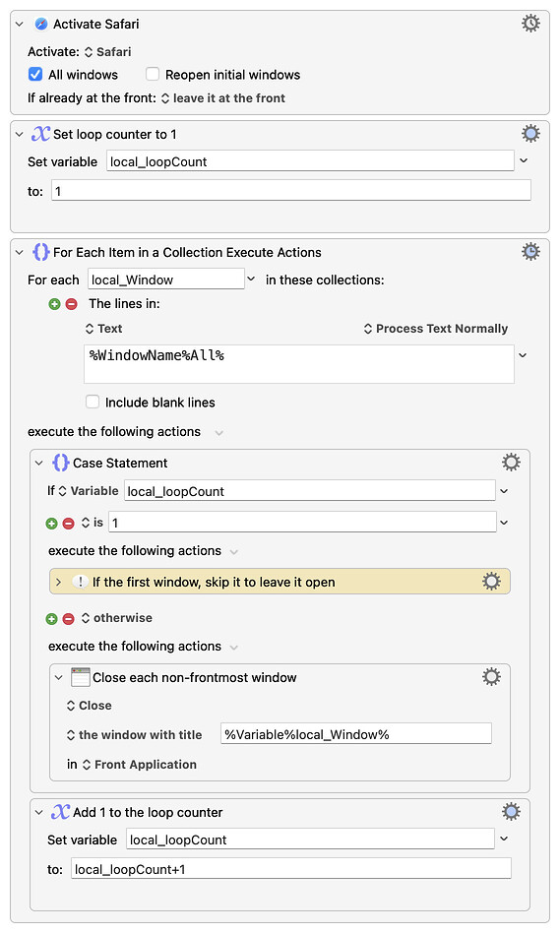Click the braces icon of For Each action
Screen dimensions: 560x933
click(x=40, y=252)
